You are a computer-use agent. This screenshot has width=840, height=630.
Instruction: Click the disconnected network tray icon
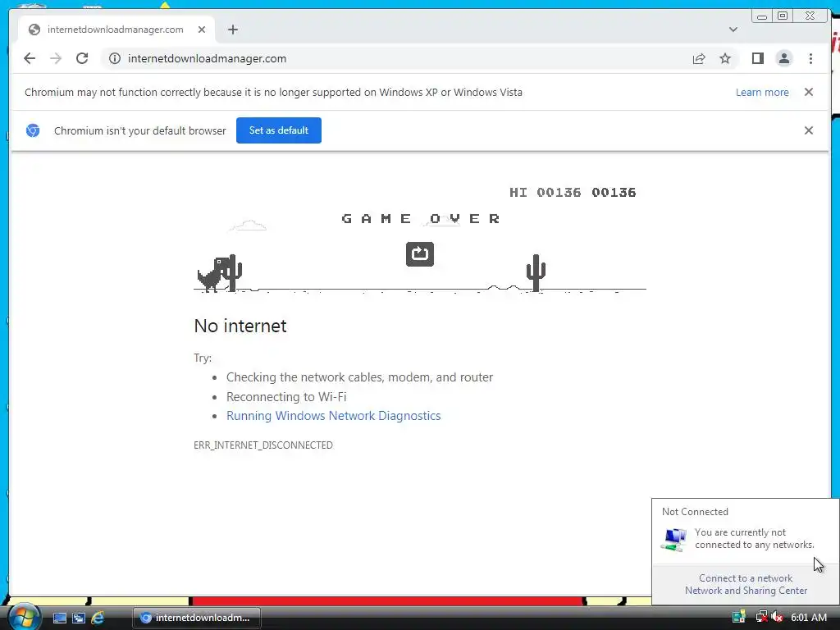760,617
